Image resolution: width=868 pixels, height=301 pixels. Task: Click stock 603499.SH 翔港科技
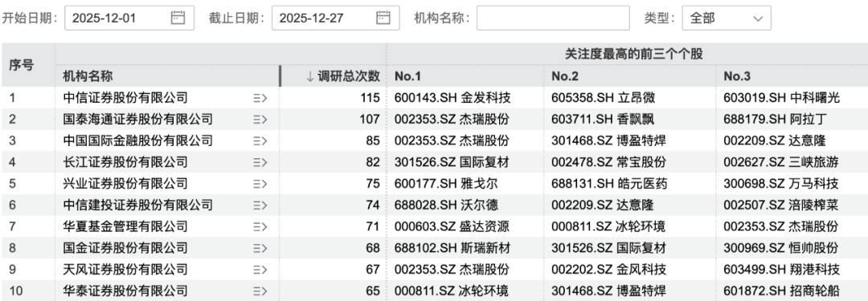tap(782, 270)
